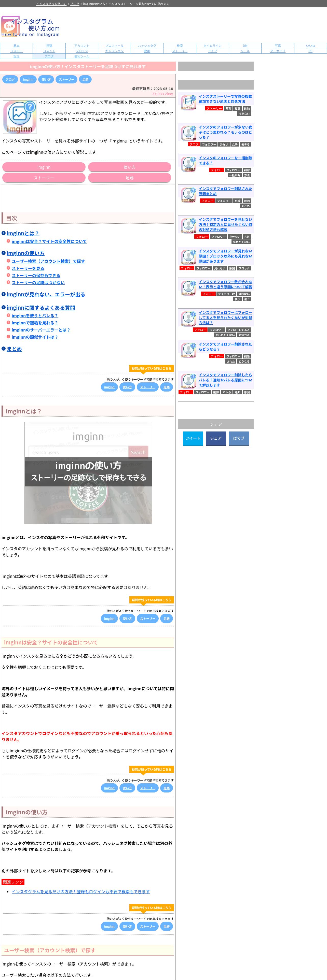This screenshot has height=980, width=327.
Task: Click the ブロック tag in sidebar
Action: coord(244,269)
